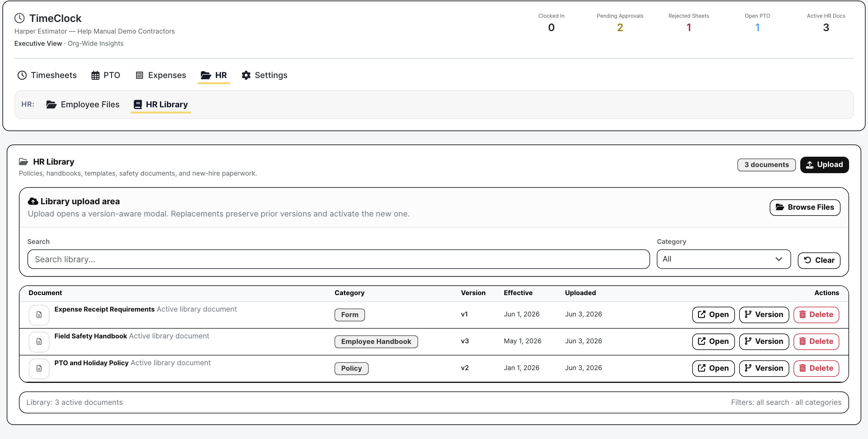Click the Policy category badge
This screenshot has height=439, width=868.
point(351,369)
